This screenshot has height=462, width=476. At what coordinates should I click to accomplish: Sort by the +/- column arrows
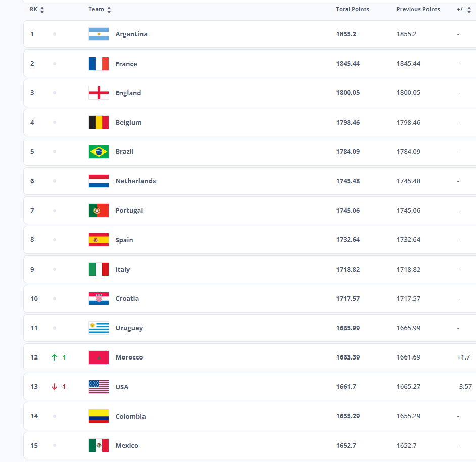[469, 10]
